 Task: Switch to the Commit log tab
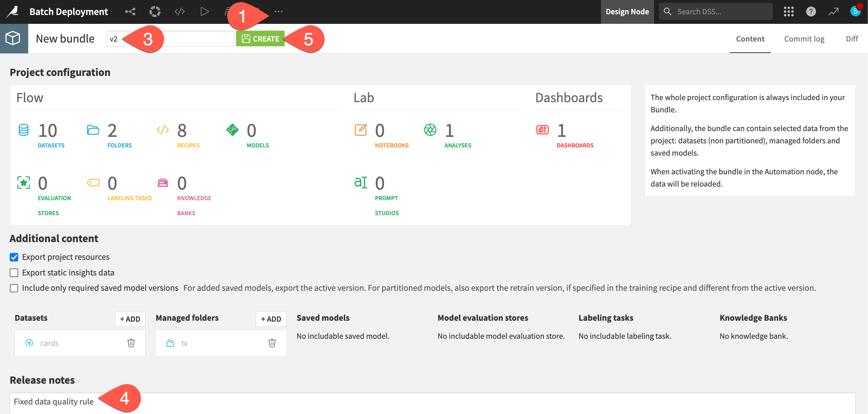[804, 38]
